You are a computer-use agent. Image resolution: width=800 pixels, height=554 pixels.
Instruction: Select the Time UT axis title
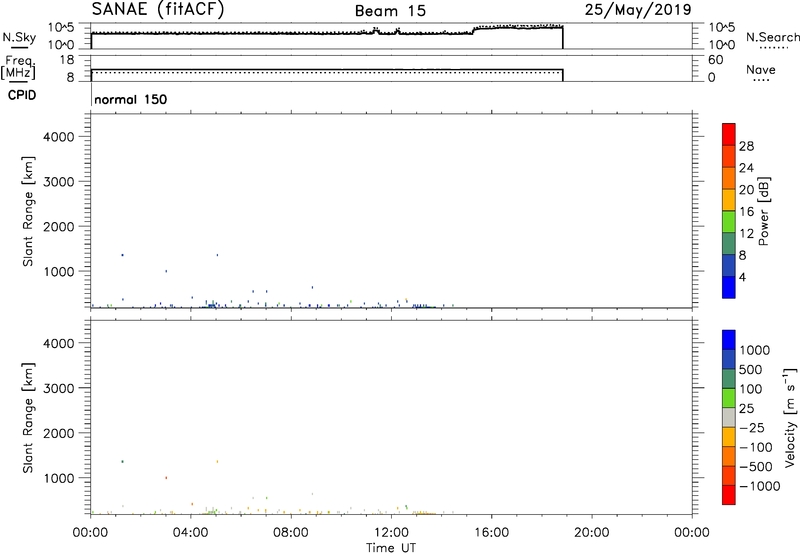[x=391, y=548]
